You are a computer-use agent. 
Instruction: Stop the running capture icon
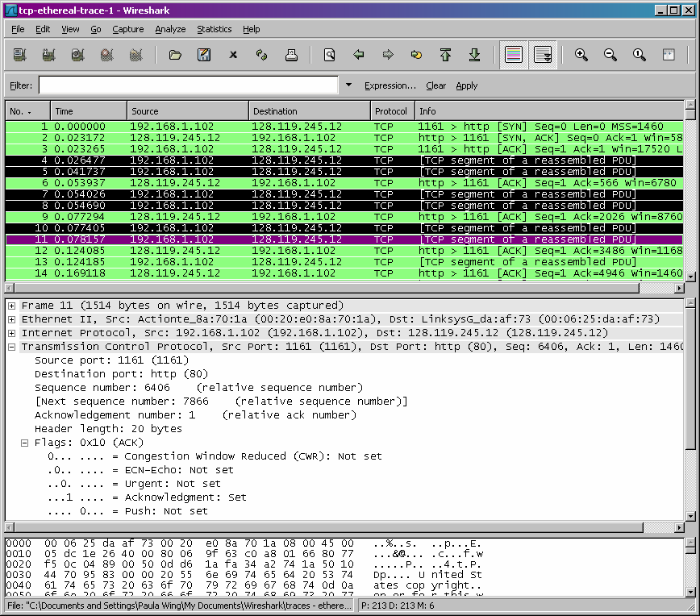106,55
